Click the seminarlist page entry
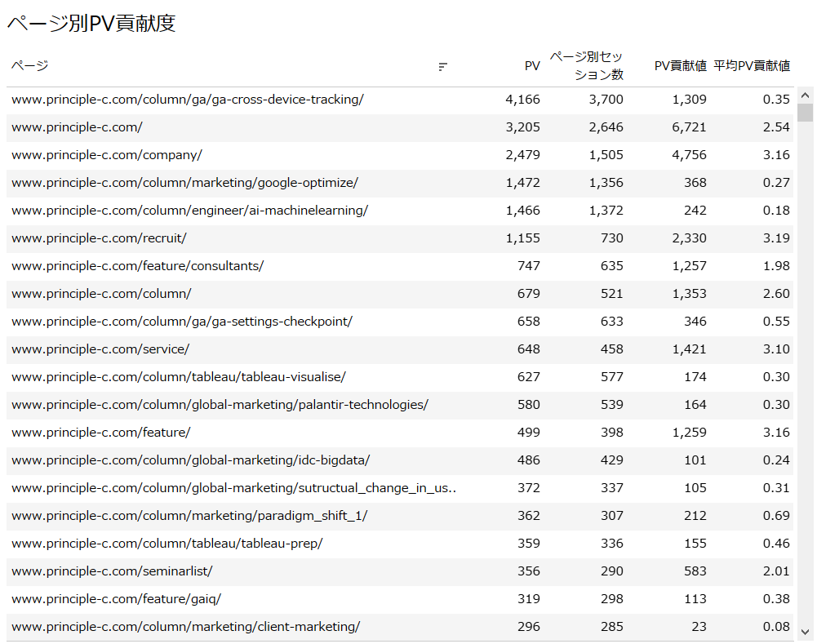Viewport: 817px width, 644px height. [112, 571]
